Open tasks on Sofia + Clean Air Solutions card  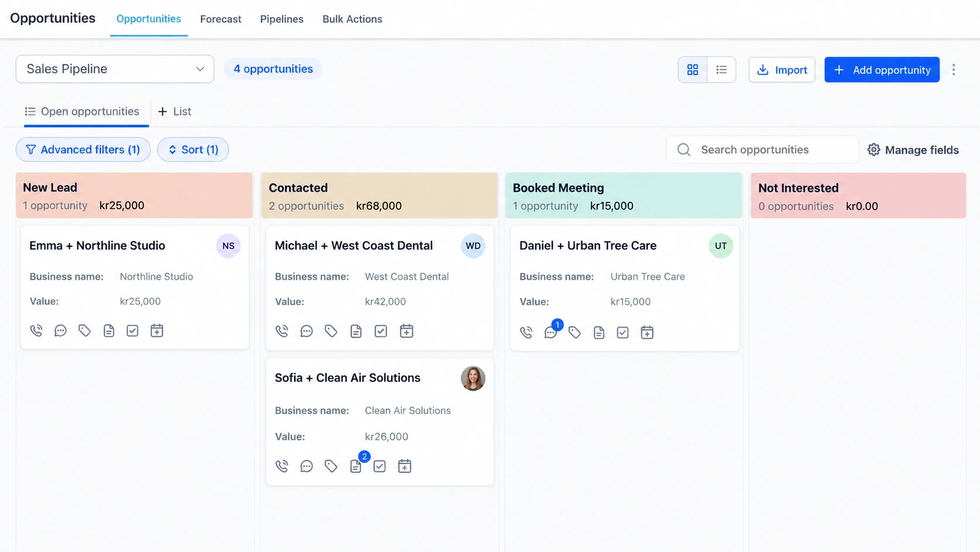pyautogui.click(x=380, y=466)
